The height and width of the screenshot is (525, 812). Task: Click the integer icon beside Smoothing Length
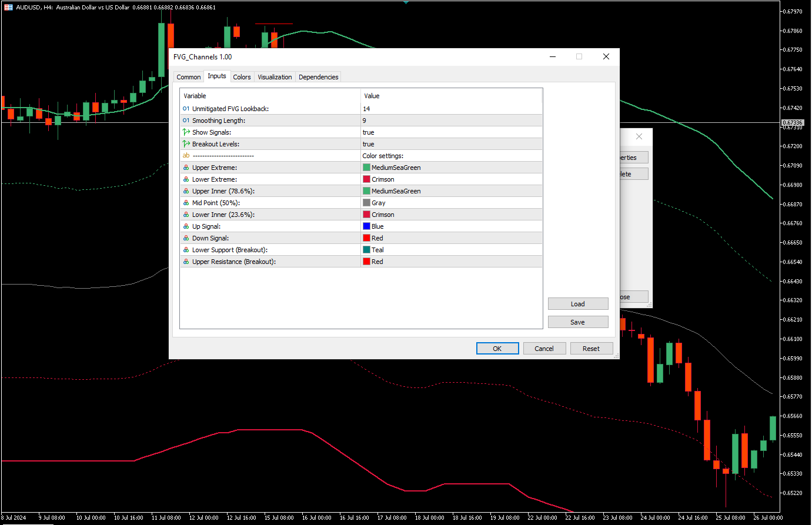pos(186,121)
